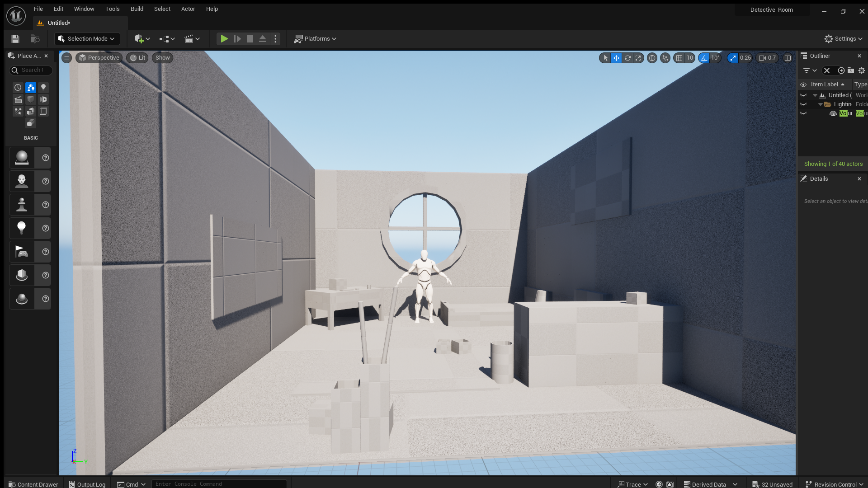
Task: Select the Recently Placed clock category
Action: coord(18,88)
